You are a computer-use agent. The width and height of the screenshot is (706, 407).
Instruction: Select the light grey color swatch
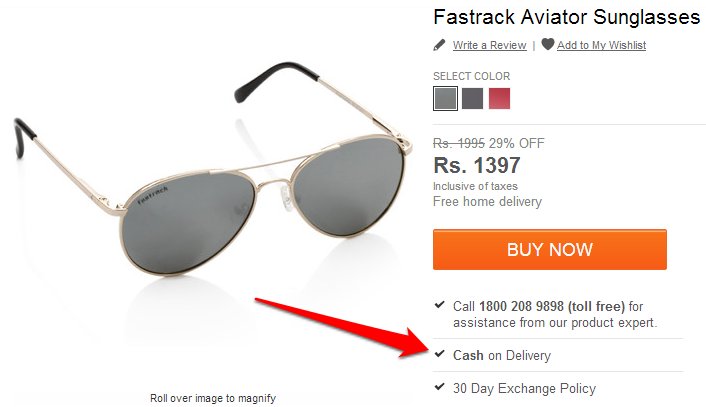click(x=445, y=98)
